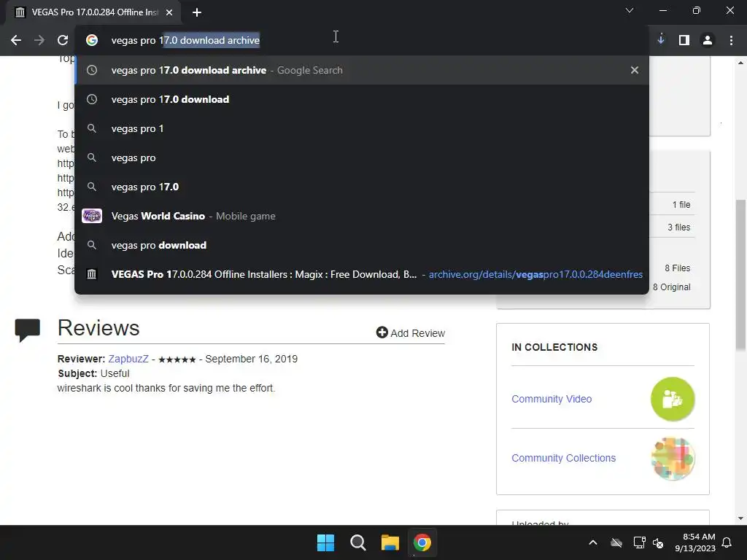The image size is (747, 560).
Task: Click the OneDrive cloud tray icon
Action: [x=616, y=542]
